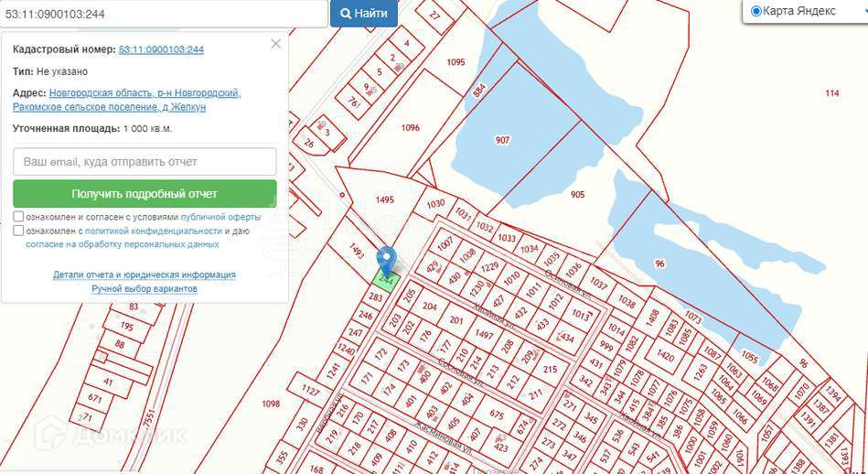Screen dimensions: 868x474
Task: Click Получить подробный отчет button
Action: coord(145,194)
